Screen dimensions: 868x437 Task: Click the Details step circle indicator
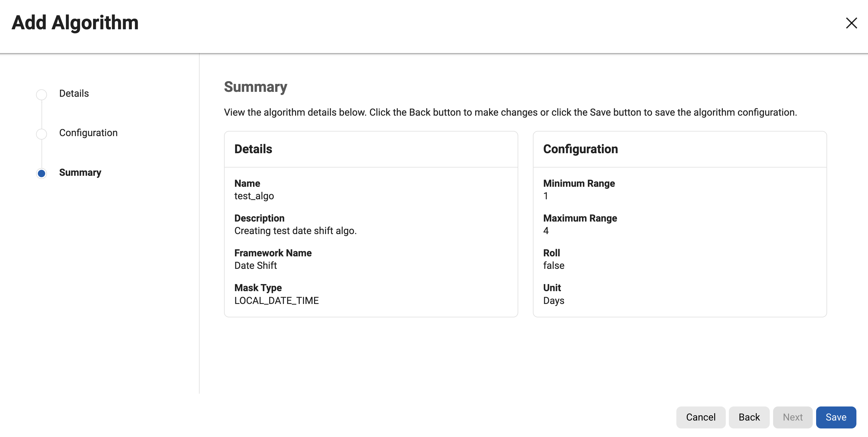pos(42,94)
